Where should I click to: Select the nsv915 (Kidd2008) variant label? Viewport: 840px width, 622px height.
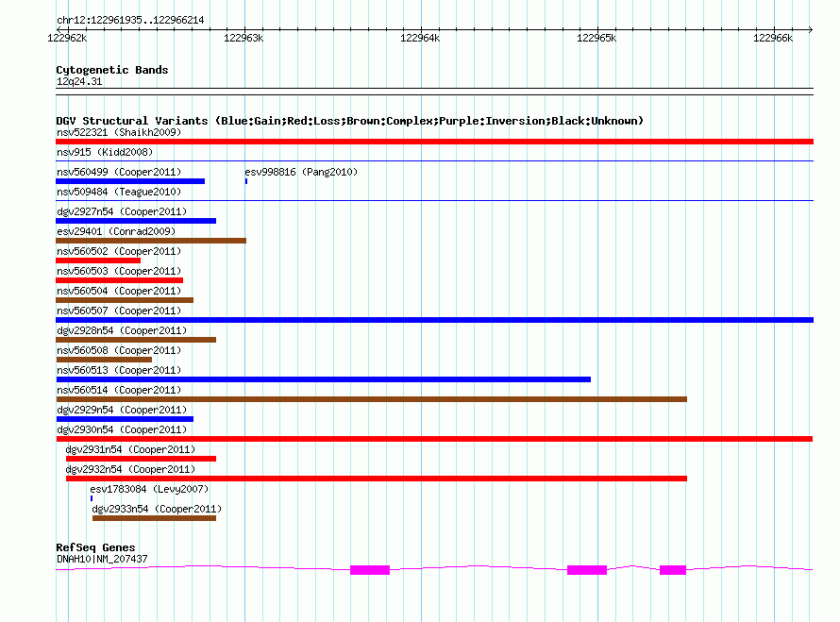coord(105,152)
